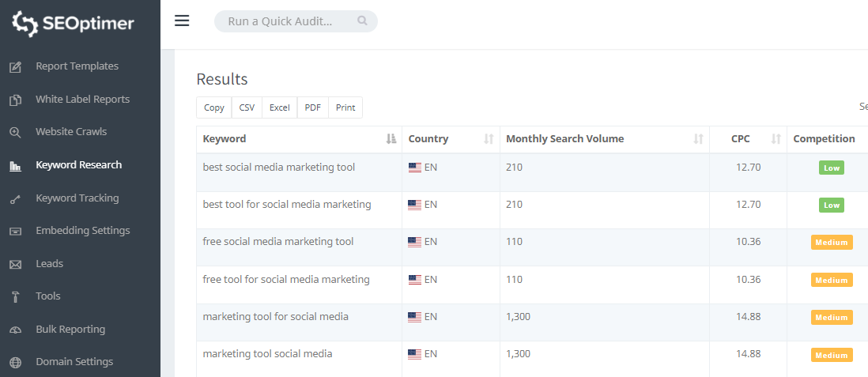Sort by Monthly Search Volume arrows
This screenshot has height=377, width=868.
[698, 139]
